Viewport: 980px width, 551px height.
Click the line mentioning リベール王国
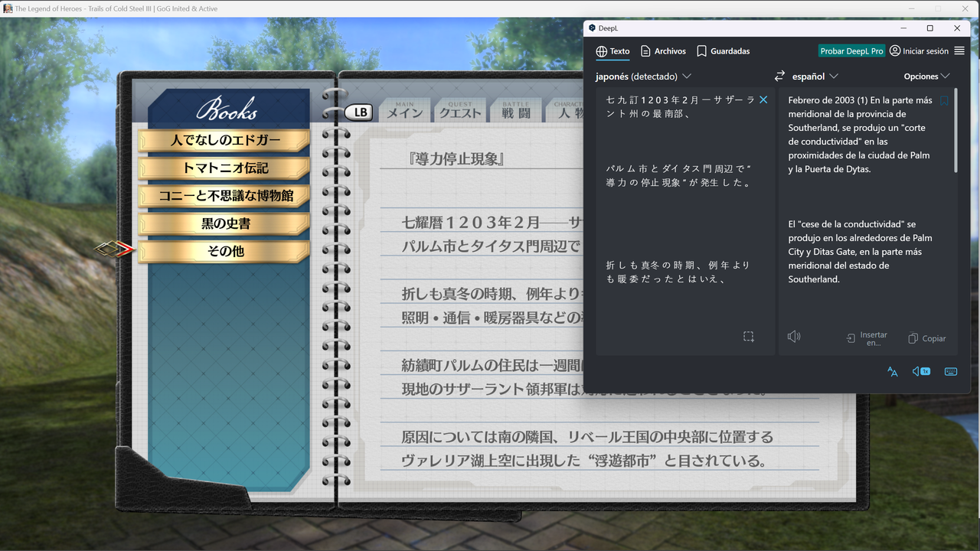(x=587, y=437)
